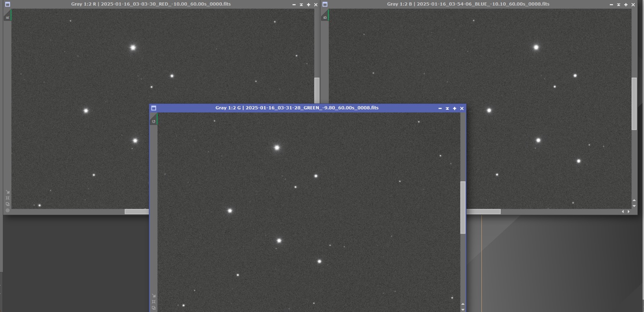644x312 pixels.
Task: Open the window menu icon of RED image
Action: [x=7, y=4]
